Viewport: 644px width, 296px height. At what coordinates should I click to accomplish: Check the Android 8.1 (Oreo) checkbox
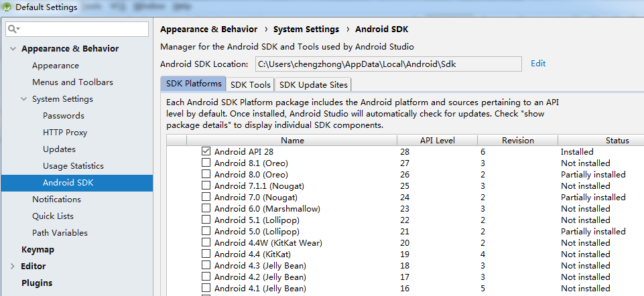[x=206, y=163]
